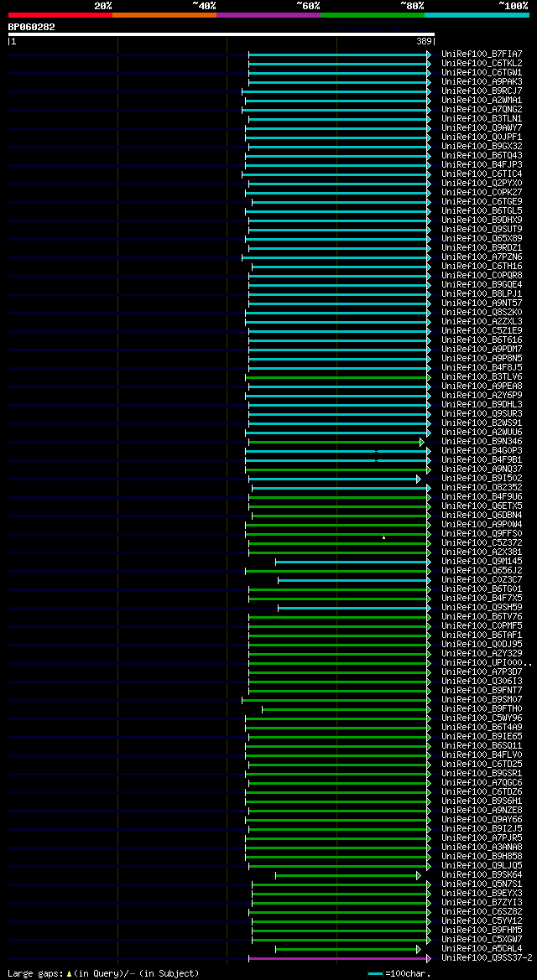Select the UniRef100_B9DHX9 label
Screen dimensions: 537x980
click(x=482, y=220)
